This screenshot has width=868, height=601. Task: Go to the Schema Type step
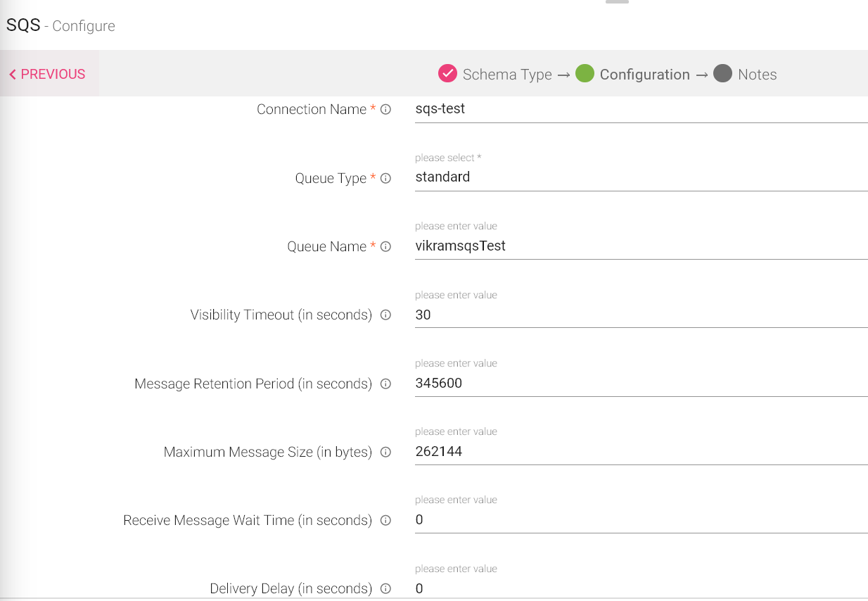[x=496, y=75]
